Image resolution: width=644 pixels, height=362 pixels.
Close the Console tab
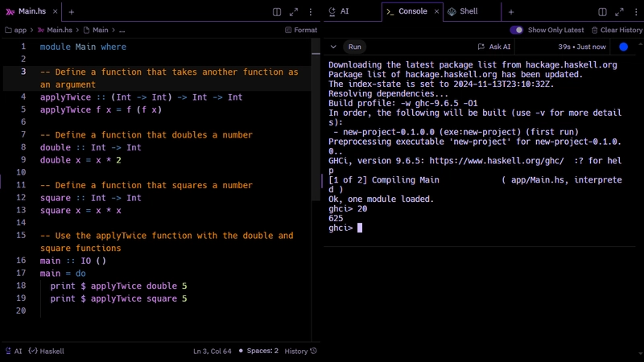[436, 11]
